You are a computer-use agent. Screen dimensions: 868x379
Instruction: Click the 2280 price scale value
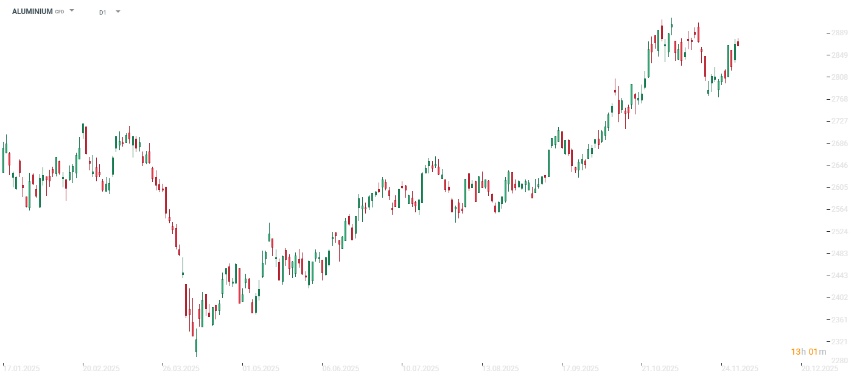click(839, 361)
